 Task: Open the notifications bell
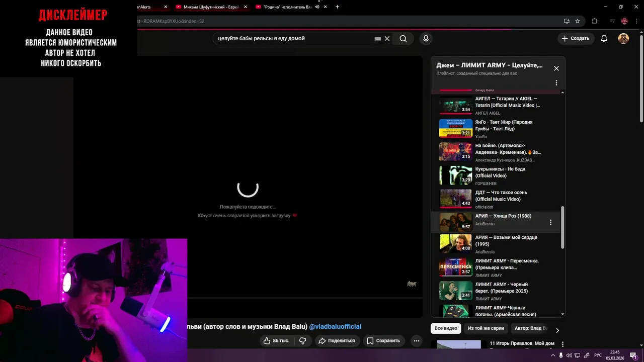[604, 39]
